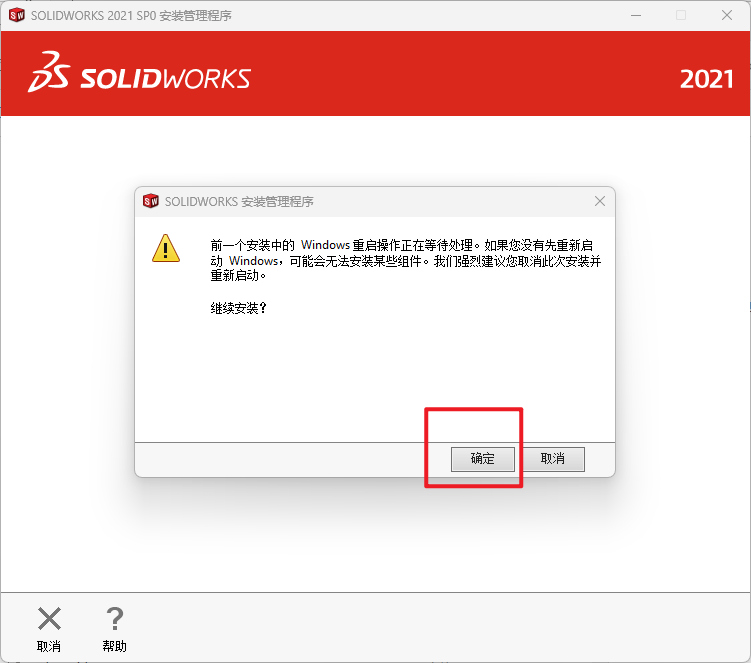Screen dimensions: 751x663
Task: Click the 帮助 label under question mark
Action: tap(114, 646)
